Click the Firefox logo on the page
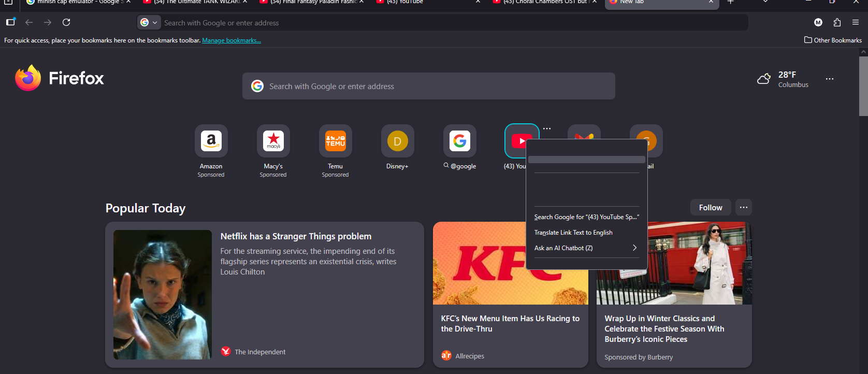This screenshot has height=374, width=868. (60, 78)
